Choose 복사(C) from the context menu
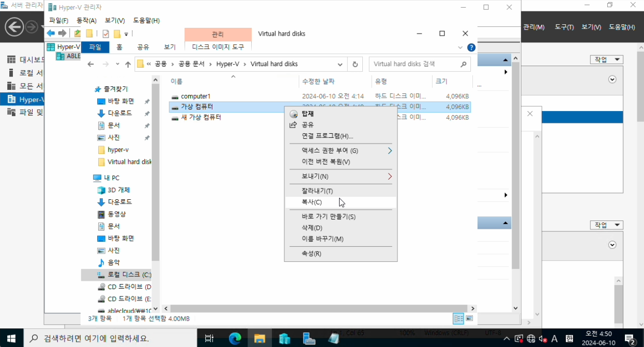This screenshot has width=644, height=347. 312,202
